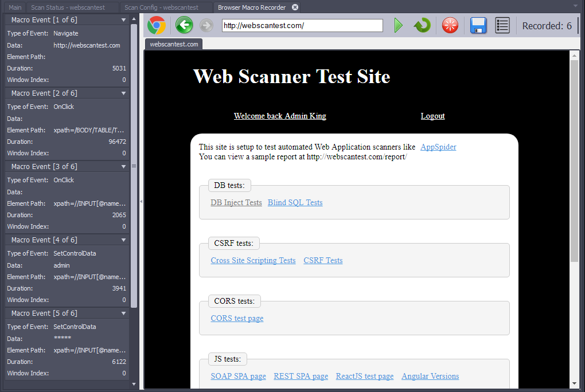The height and width of the screenshot is (392, 585).
Task: Select data value http://webscantest.com in event 1
Action: (87, 45)
